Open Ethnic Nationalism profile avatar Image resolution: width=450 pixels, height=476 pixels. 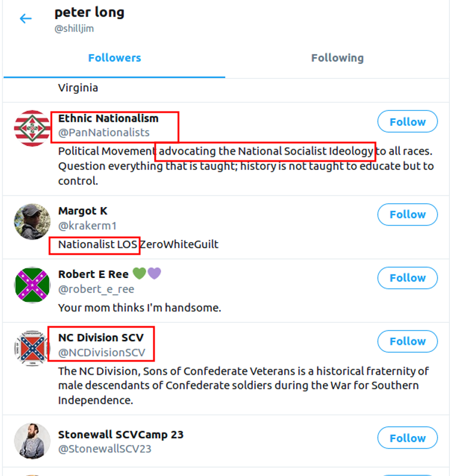coord(32,128)
